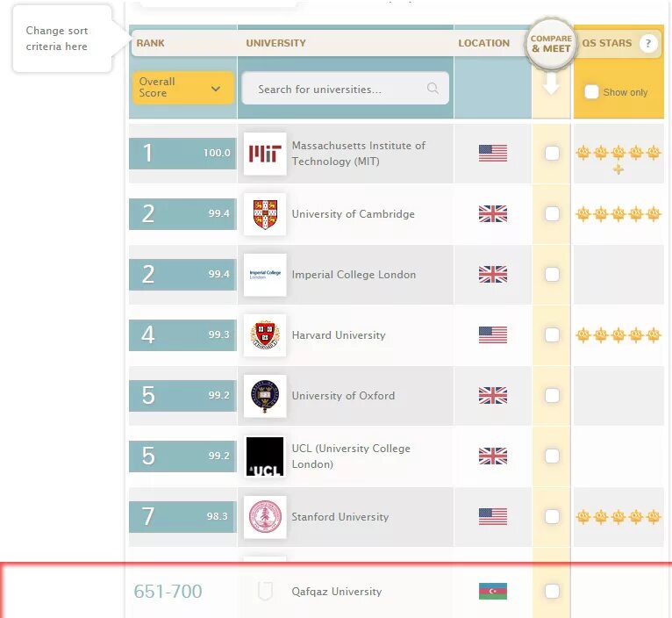Open the University of Cambridge link

(x=354, y=213)
